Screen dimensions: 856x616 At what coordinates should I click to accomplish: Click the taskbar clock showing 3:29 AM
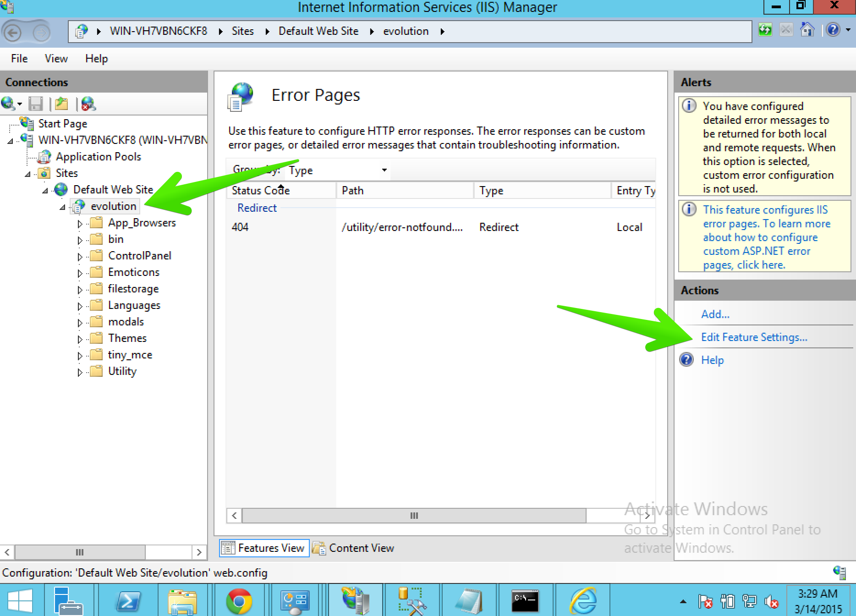click(818, 601)
